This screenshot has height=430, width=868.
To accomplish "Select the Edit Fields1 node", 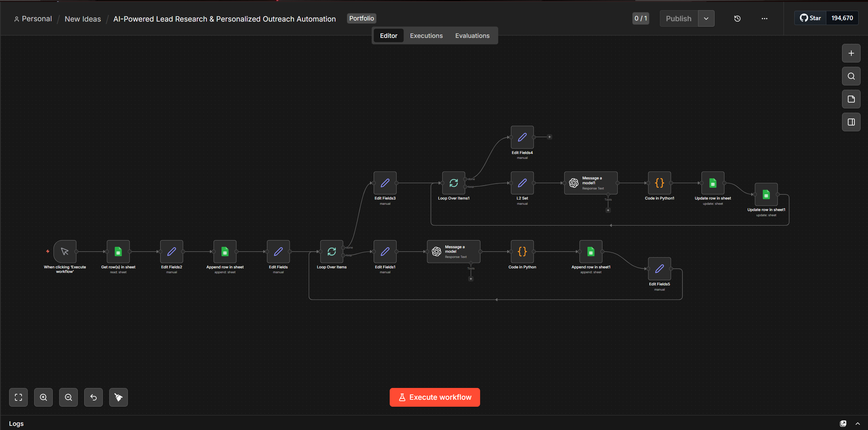I will click(385, 251).
